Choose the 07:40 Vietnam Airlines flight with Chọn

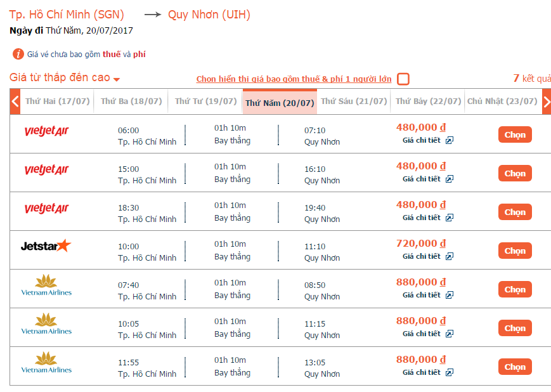click(x=515, y=289)
